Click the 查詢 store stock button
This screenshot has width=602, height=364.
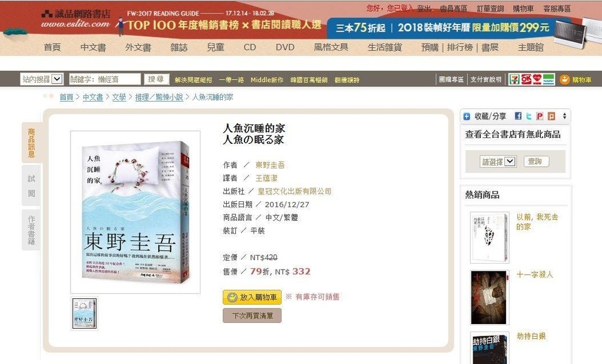point(536,161)
